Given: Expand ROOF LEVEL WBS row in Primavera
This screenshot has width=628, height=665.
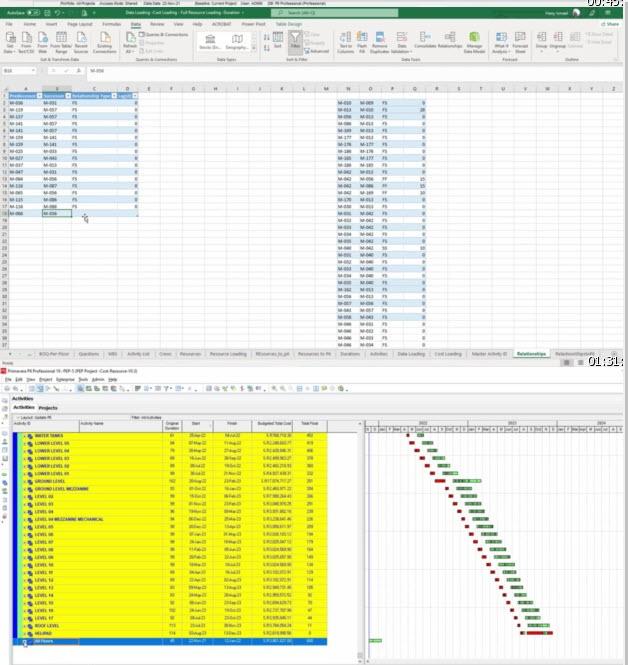Looking at the screenshot, I should [24, 626].
